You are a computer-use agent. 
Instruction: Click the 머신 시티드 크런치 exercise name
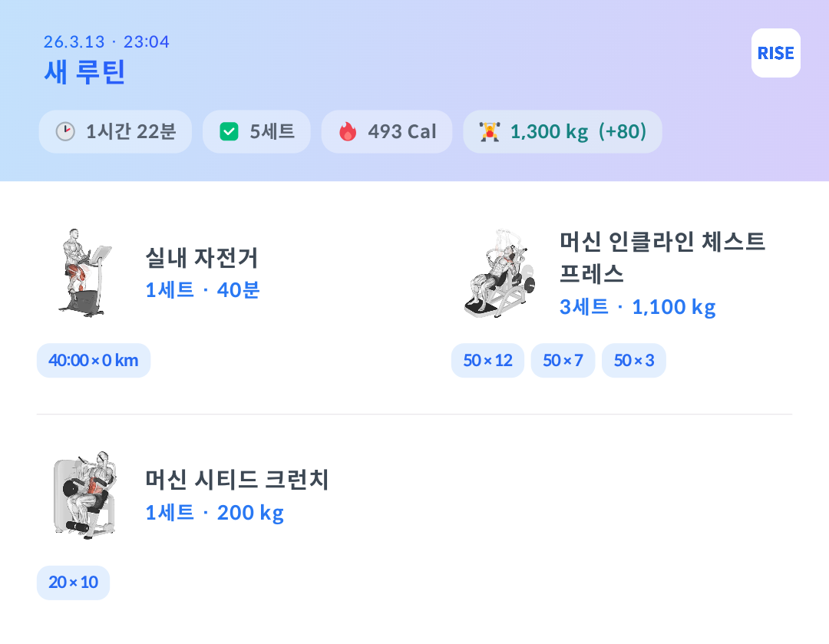click(237, 480)
